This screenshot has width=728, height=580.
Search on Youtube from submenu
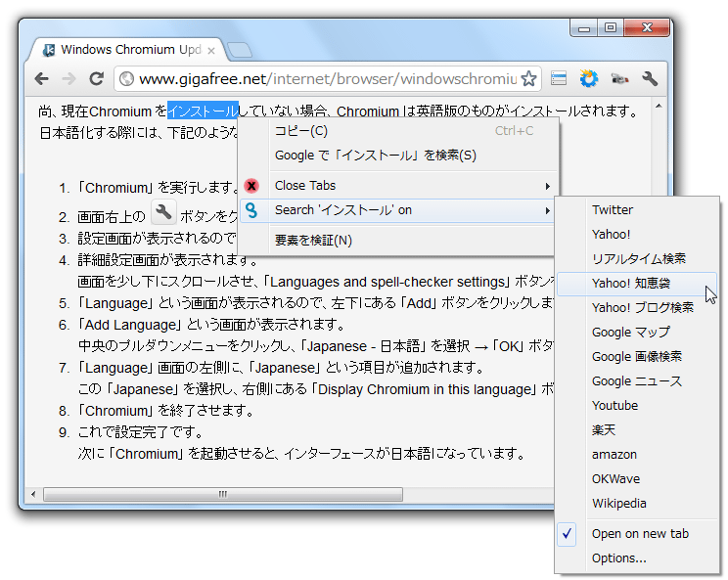637,406
